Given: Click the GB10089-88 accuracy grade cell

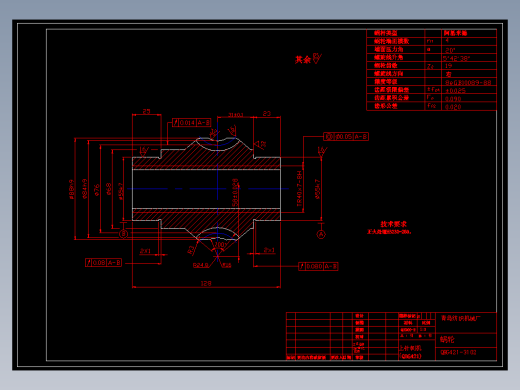Looking at the screenshot, I should coord(468,83).
